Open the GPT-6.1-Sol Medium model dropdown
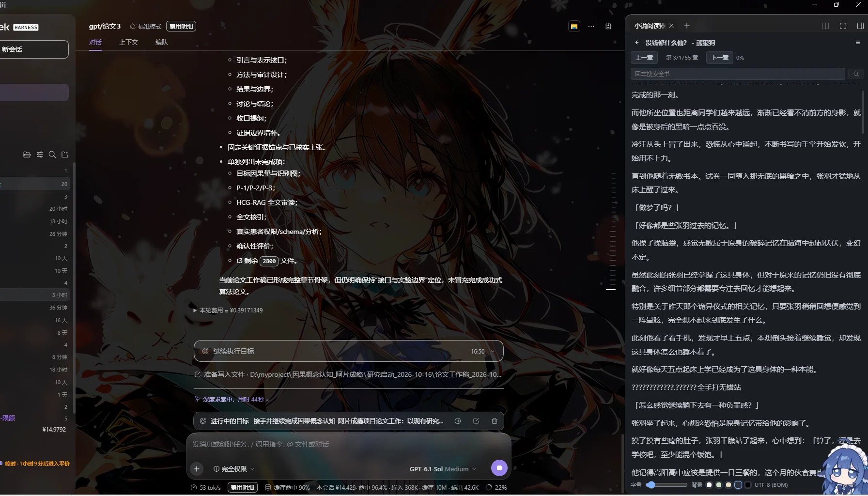Viewport: 868px width, 496px height. (443, 469)
